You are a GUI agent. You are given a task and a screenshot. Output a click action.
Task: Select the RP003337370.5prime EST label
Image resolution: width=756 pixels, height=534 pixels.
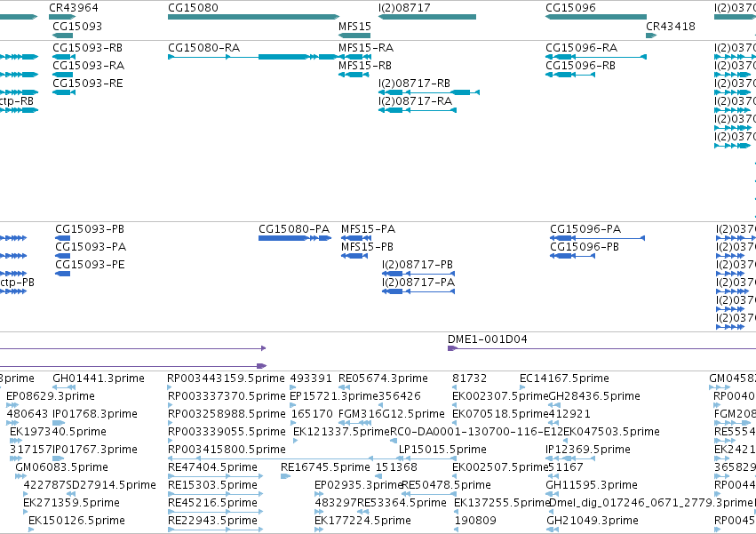click(227, 396)
